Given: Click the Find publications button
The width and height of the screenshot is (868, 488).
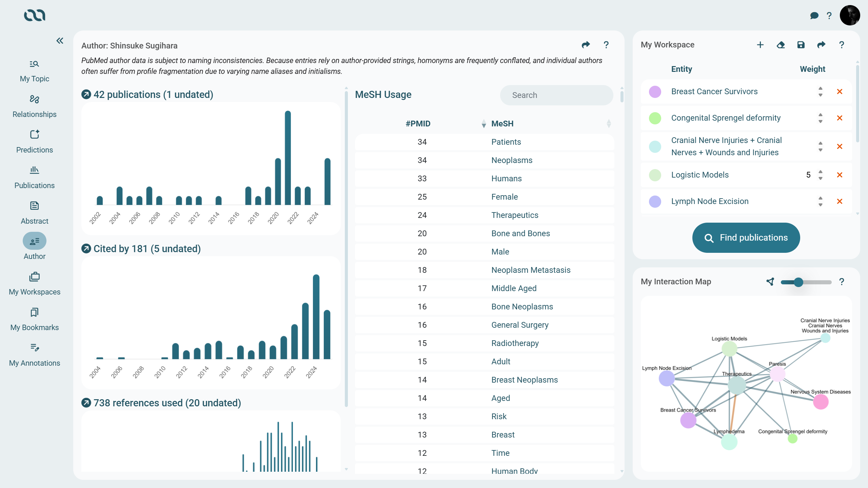Looking at the screenshot, I should [746, 238].
